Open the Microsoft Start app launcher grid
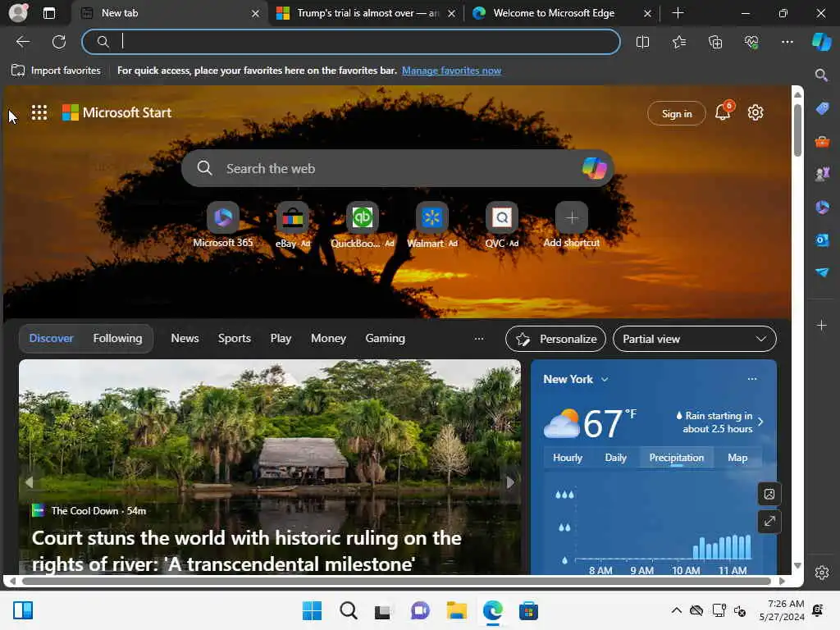 click(x=39, y=112)
